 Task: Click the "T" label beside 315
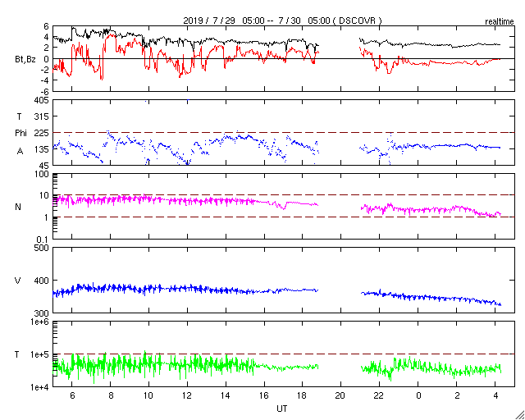tap(19, 116)
